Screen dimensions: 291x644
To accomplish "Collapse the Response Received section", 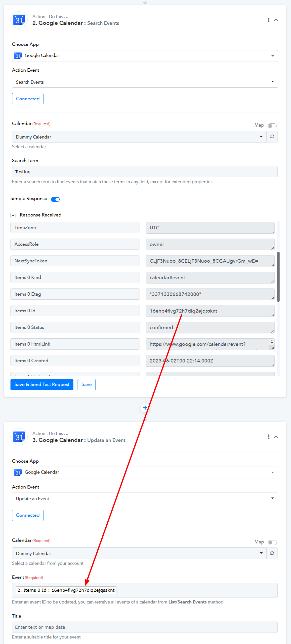I will (13, 215).
